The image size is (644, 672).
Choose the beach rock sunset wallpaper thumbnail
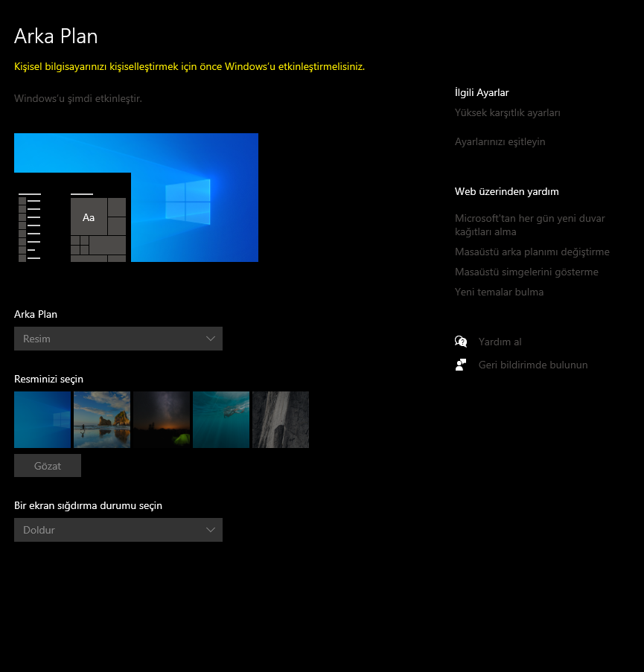tap(102, 420)
